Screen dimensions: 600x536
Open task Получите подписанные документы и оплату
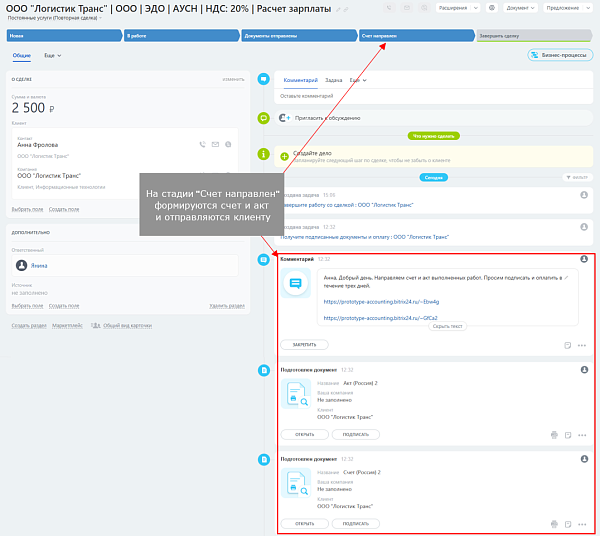click(365, 237)
